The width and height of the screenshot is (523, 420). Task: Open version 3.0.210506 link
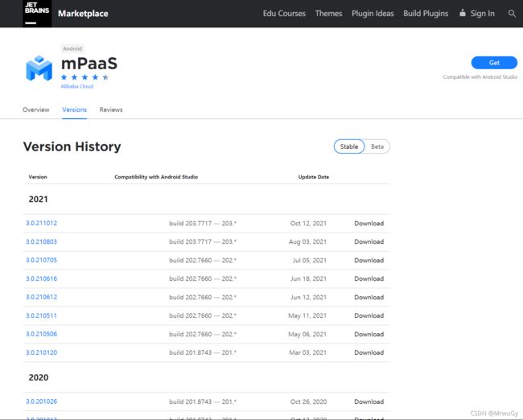click(41, 334)
